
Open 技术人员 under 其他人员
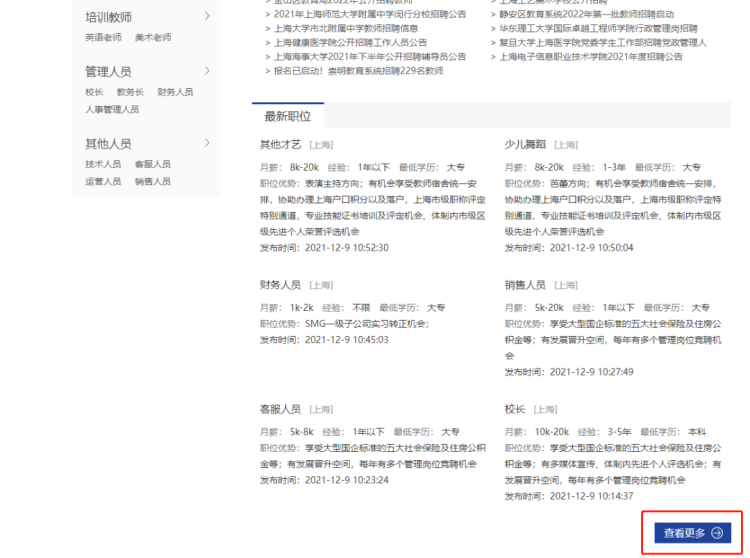(x=103, y=164)
